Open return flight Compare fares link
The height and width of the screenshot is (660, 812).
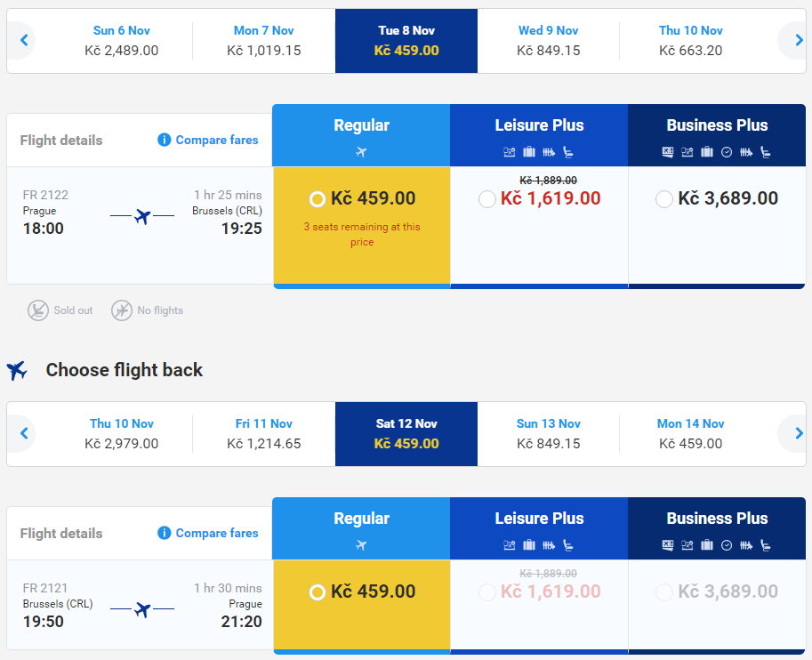pyautogui.click(x=217, y=533)
